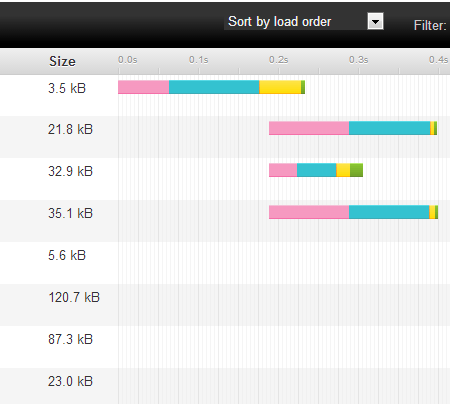The width and height of the screenshot is (450, 404).
Task: Click the Filter label in toolbar
Action: click(430, 25)
